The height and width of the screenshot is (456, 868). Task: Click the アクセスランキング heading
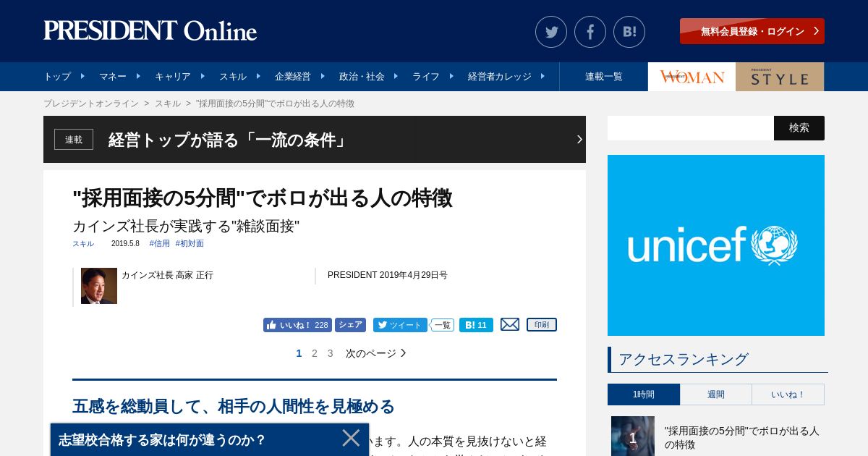[x=684, y=359]
